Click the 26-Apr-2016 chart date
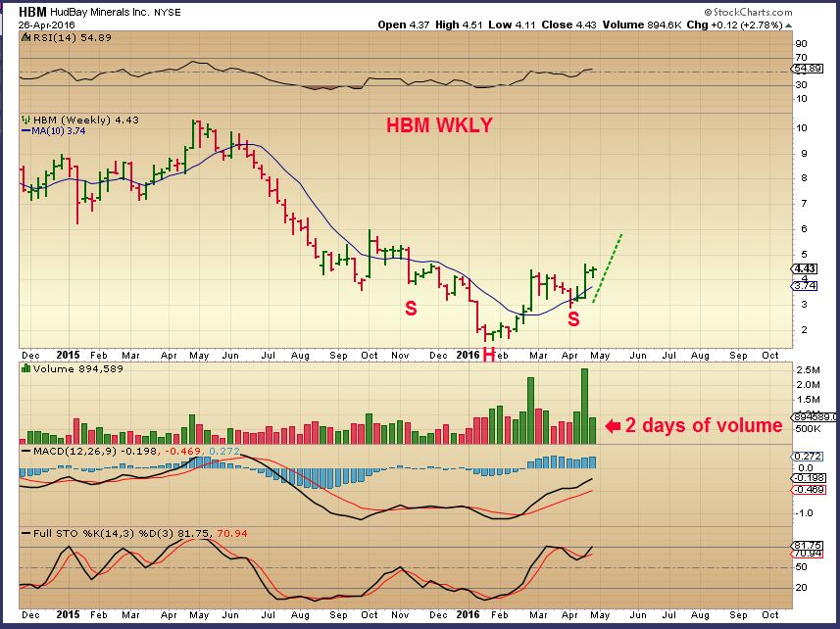This screenshot has height=629, width=840. (47, 24)
